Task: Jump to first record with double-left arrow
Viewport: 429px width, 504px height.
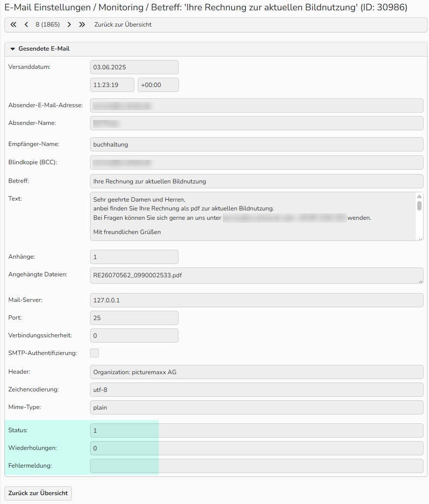Action: [x=13, y=25]
